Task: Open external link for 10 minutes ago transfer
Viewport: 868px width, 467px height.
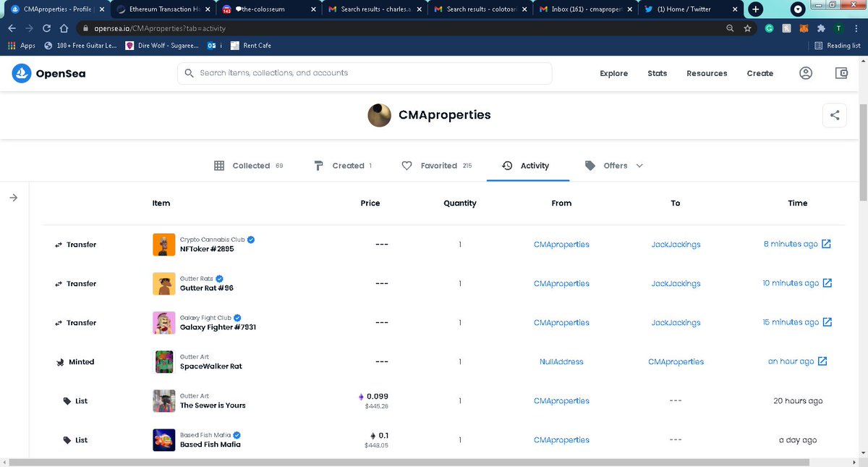Action: tap(827, 283)
